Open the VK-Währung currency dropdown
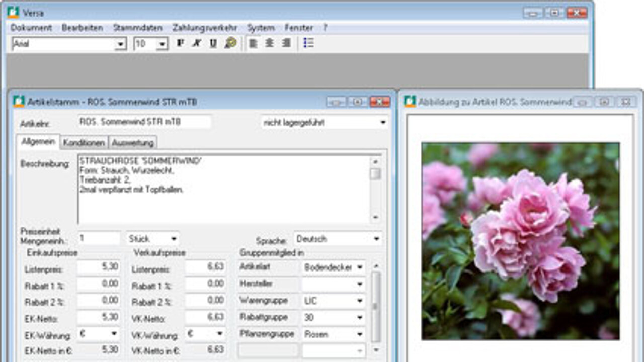The image size is (644, 362). (220, 333)
